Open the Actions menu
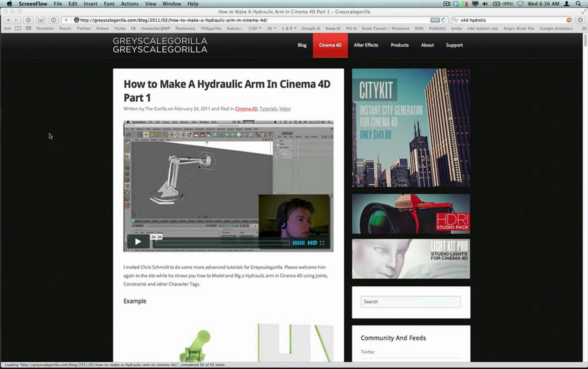Image resolution: width=588 pixels, height=369 pixels. tap(130, 4)
